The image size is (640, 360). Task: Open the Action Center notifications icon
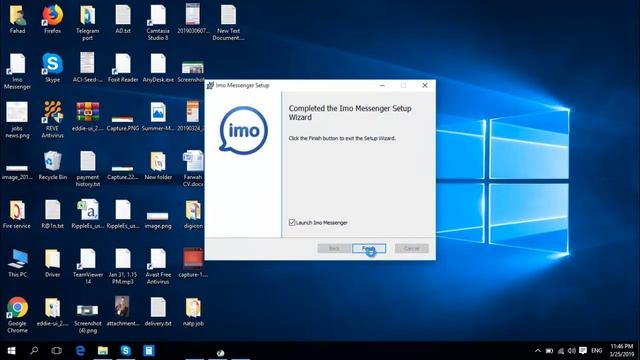(x=583, y=351)
